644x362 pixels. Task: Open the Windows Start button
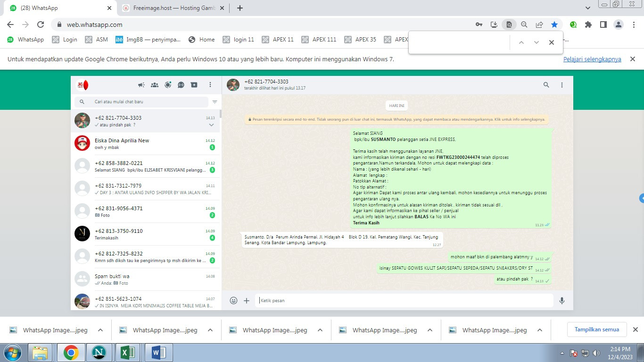(13, 353)
